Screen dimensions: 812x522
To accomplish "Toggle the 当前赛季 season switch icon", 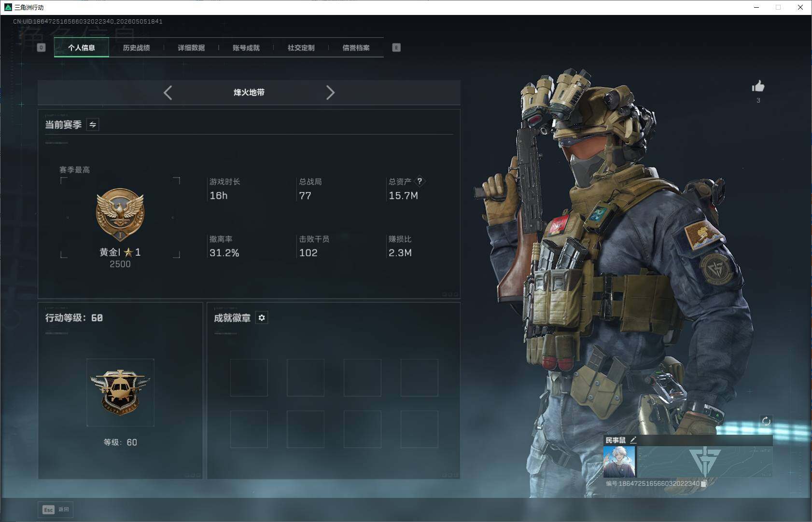I will click(x=93, y=124).
